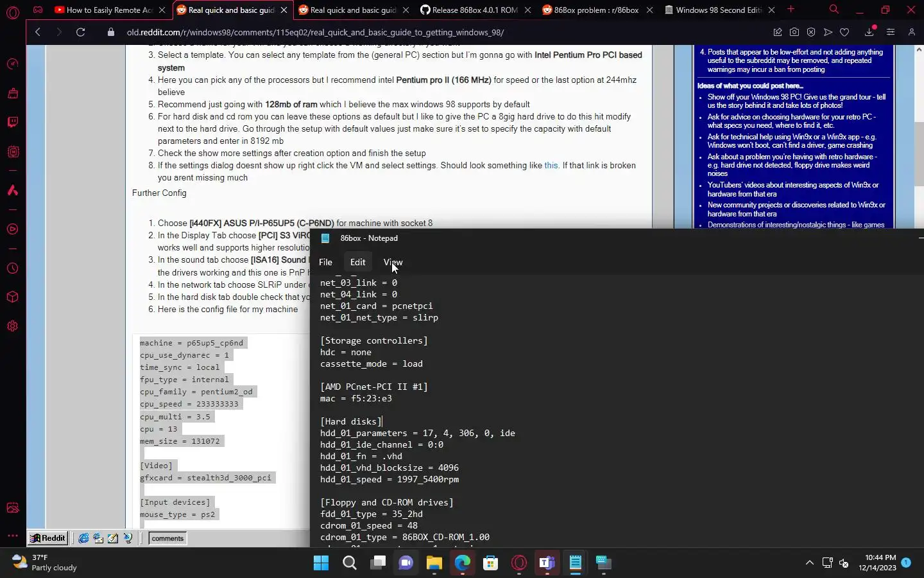Click mem_size = 131072 in reddit config
Image resolution: width=924 pixels, height=578 pixels.
pos(180,441)
